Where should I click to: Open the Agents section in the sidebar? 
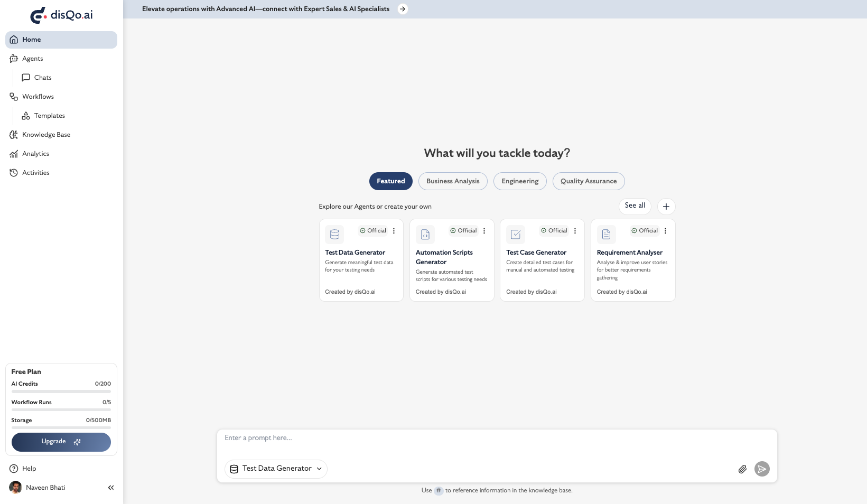[x=32, y=58]
